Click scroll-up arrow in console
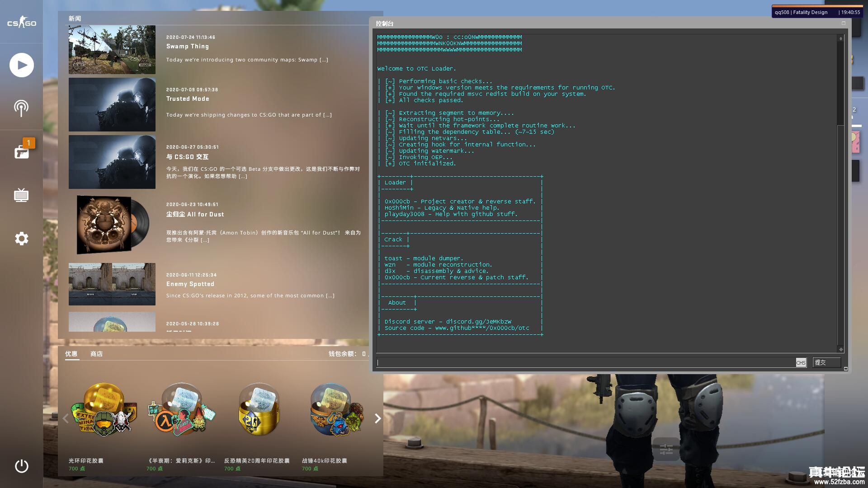The image size is (868, 488). [x=840, y=38]
